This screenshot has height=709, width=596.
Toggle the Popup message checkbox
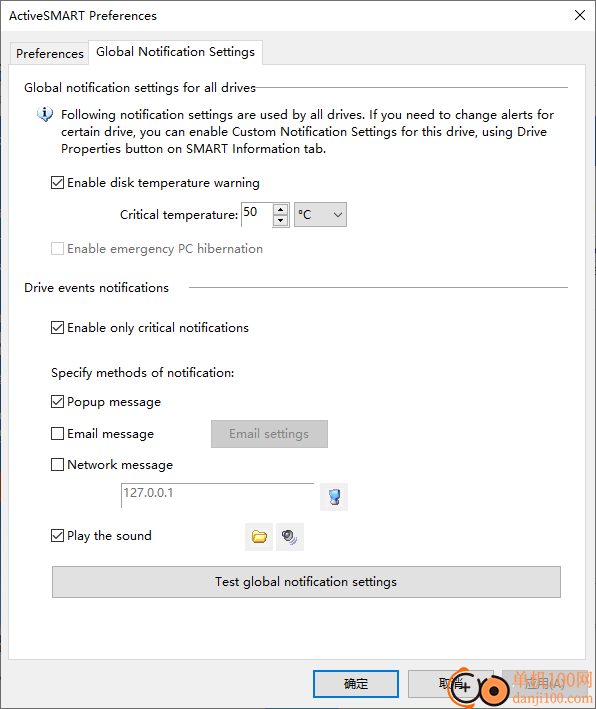click(x=57, y=402)
